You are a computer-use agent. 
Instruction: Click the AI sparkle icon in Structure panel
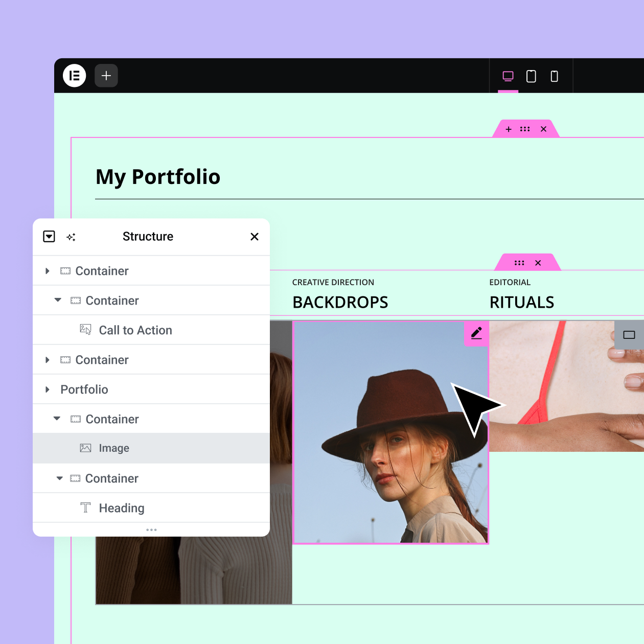(71, 237)
